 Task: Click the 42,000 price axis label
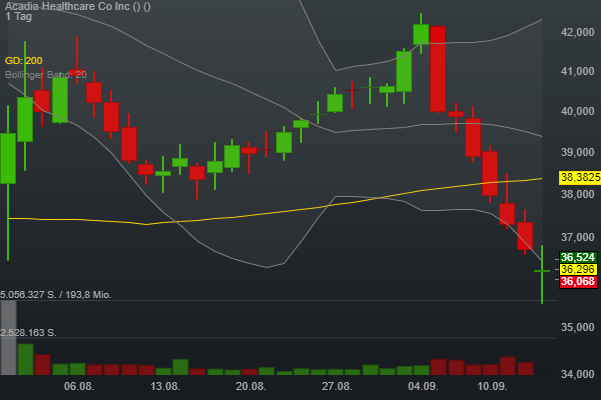coord(578,32)
